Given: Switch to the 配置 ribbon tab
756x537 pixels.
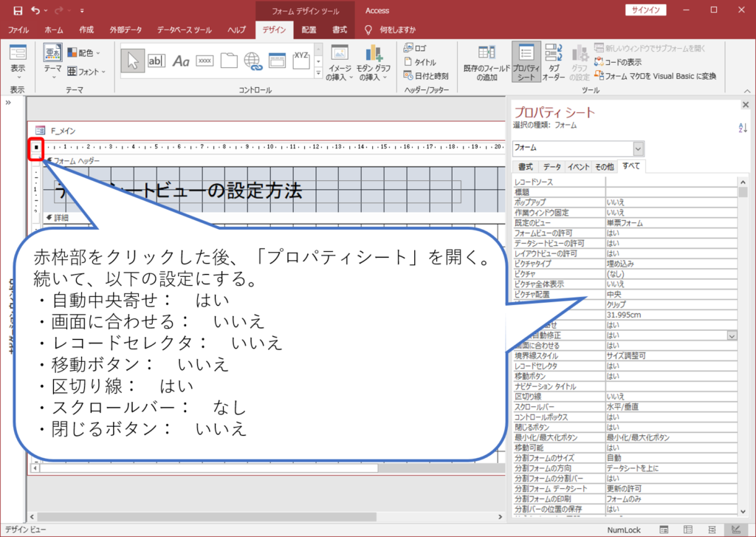Looking at the screenshot, I should pos(309,30).
